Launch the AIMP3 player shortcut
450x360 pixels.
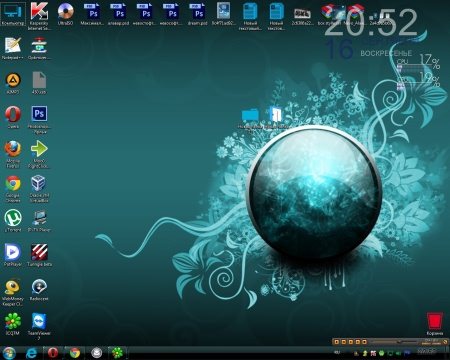tap(13, 83)
